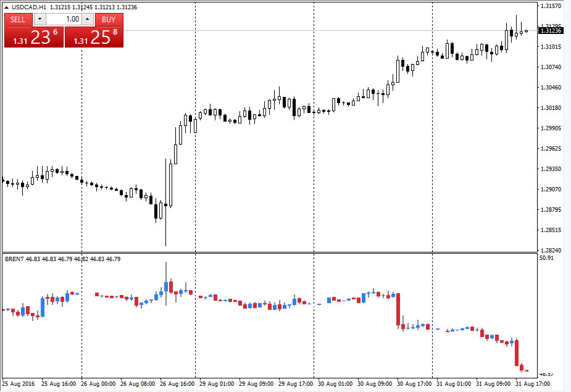This screenshot has height=392, width=571.
Task: Click the SELL button
Action: click(18, 20)
